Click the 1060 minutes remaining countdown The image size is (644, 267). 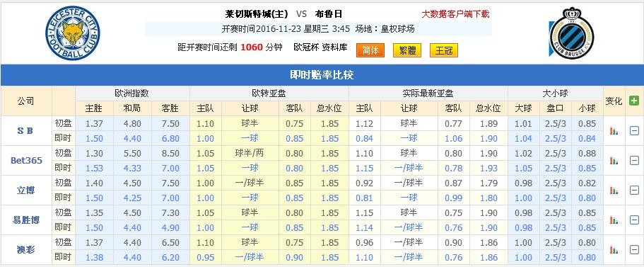pos(252,47)
